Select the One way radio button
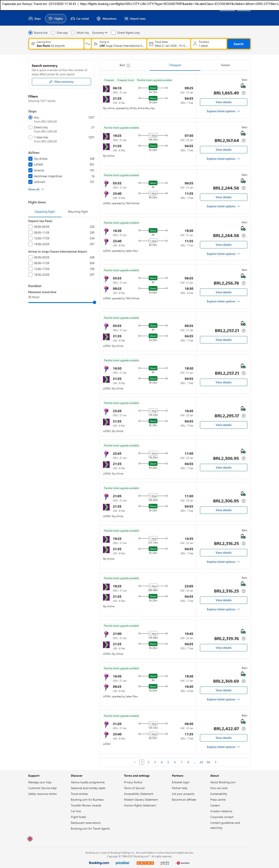279x868 pixels. tap(53, 33)
